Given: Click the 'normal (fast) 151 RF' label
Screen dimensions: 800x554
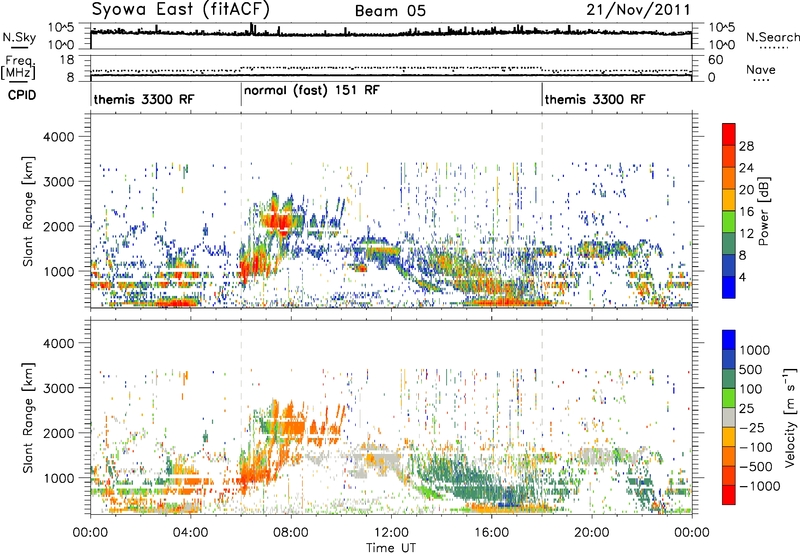Looking at the screenshot, I should [x=312, y=90].
